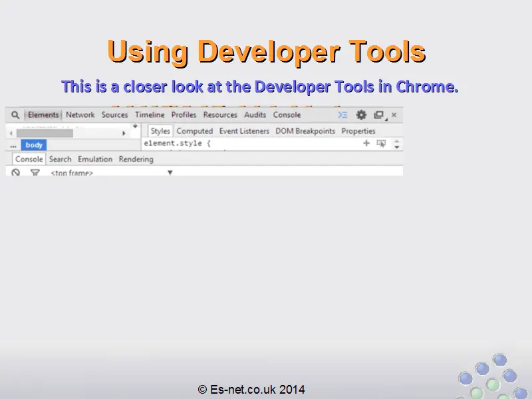The width and height of the screenshot is (532, 399).
Task: Select the Computed styles tab
Action: [194, 131]
